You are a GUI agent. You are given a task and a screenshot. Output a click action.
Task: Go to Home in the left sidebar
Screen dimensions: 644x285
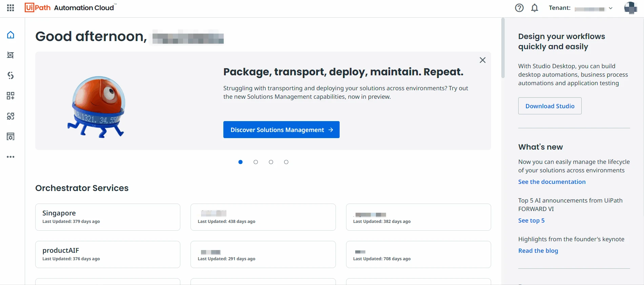(x=11, y=35)
